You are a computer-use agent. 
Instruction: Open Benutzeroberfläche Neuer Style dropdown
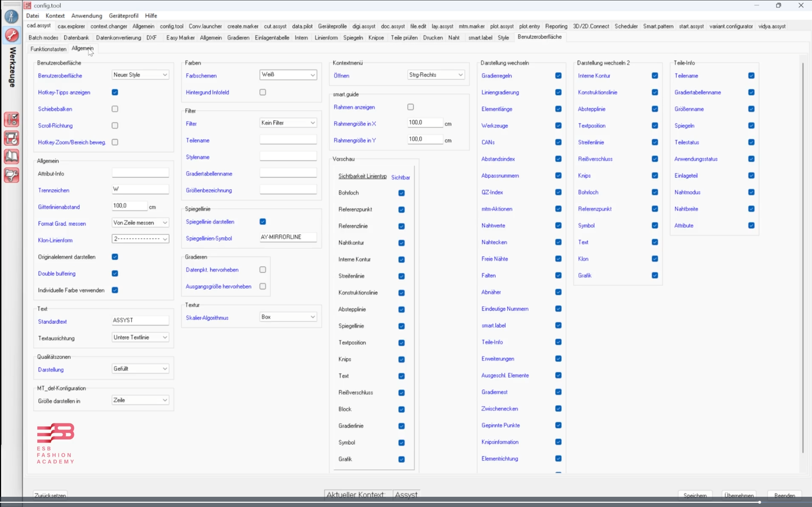pyautogui.click(x=140, y=75)
